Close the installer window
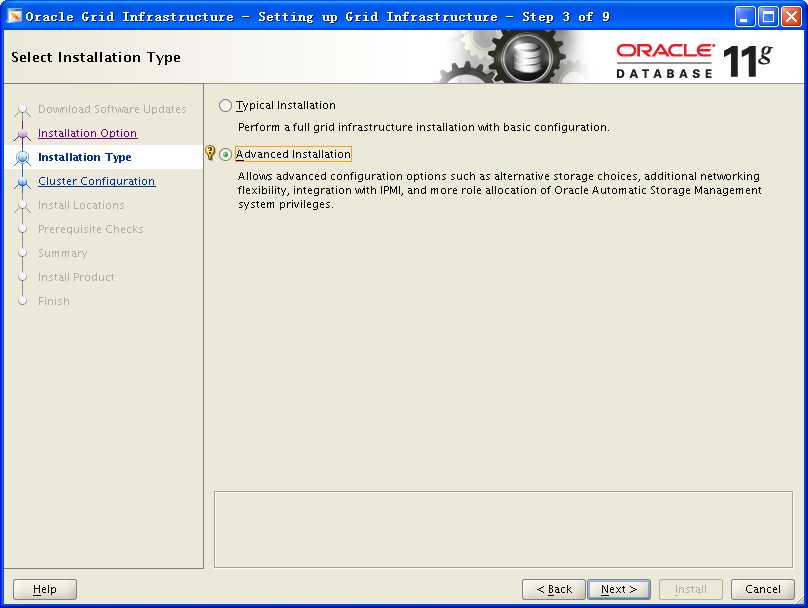 791,16
